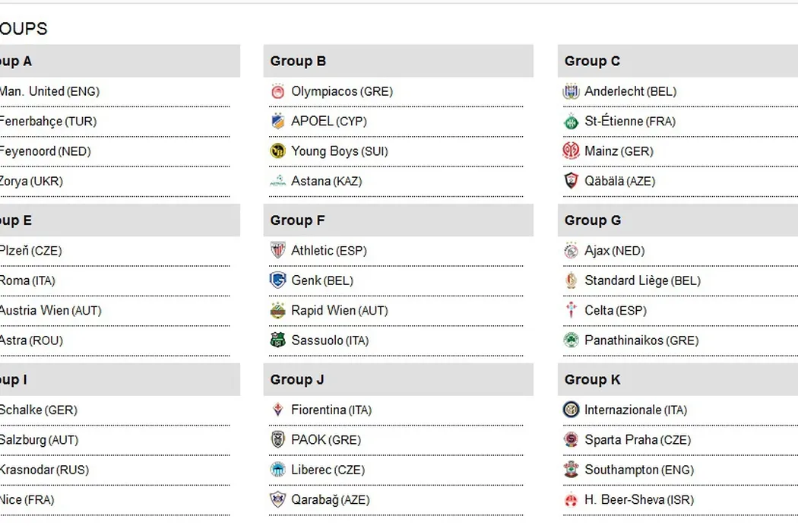The width and height of the screenshot is (798, 532).
Task: Click the Olympiacos club crest icon
Action: coord(277,91)
